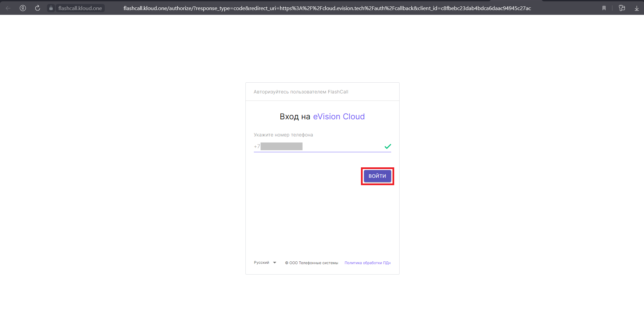The image size is (644, 330).
Task: Open the Политика обработки ПДн link
Action: (x=368, y=263)
